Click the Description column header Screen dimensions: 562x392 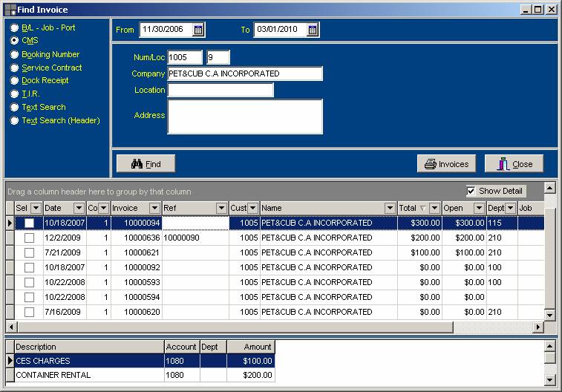(x=88, y=347)
